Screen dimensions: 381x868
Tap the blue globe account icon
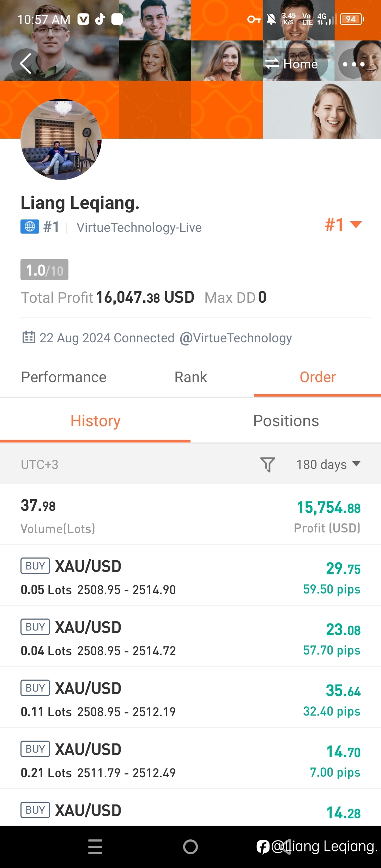click(x=30, y=227)
